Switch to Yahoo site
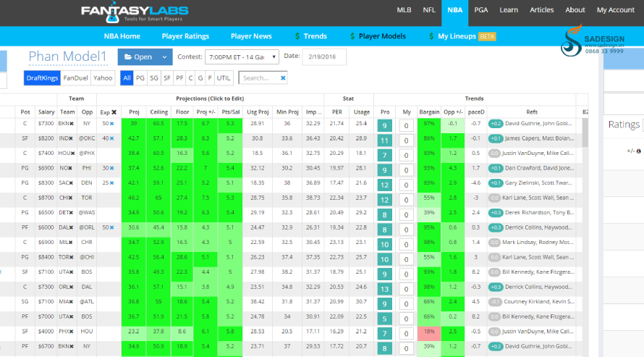 (x=103, y=77)
